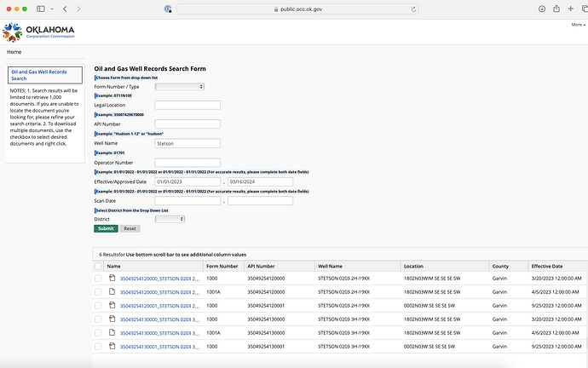Go forward using the browser forward arrow
This screenshot has width=588, height=368.
tap(78, 9)
